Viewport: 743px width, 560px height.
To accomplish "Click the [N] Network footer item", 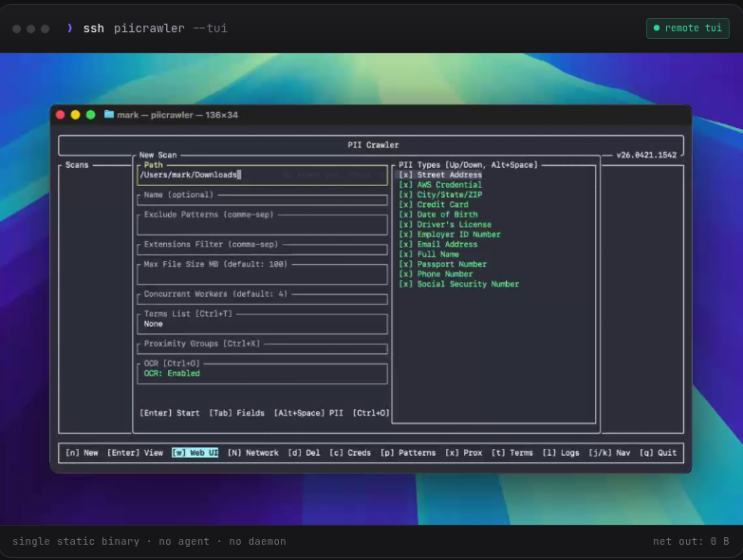I will click(253, 453).
